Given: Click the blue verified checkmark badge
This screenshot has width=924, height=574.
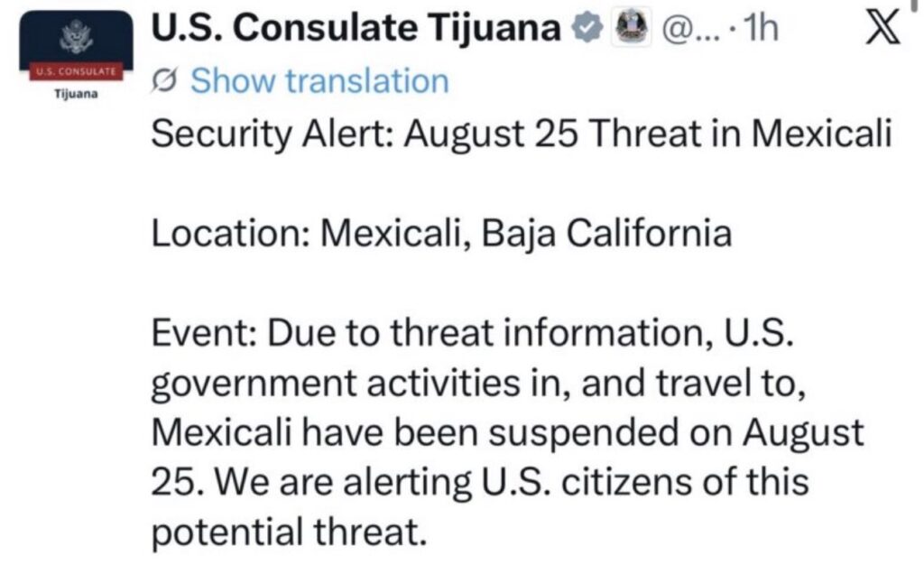Looking at the screenshot, I should [x=587, y=28].
